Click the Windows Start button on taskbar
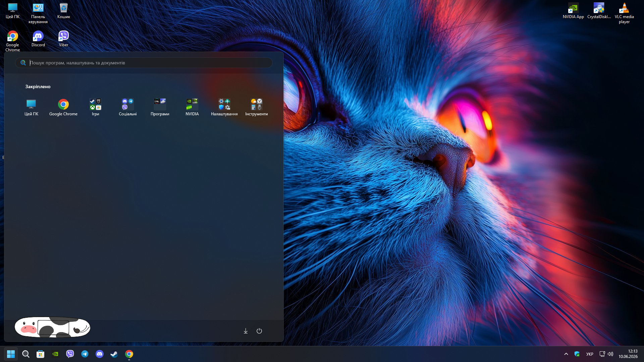This screenshot has height=362, width=644. (x=11, y=354)
